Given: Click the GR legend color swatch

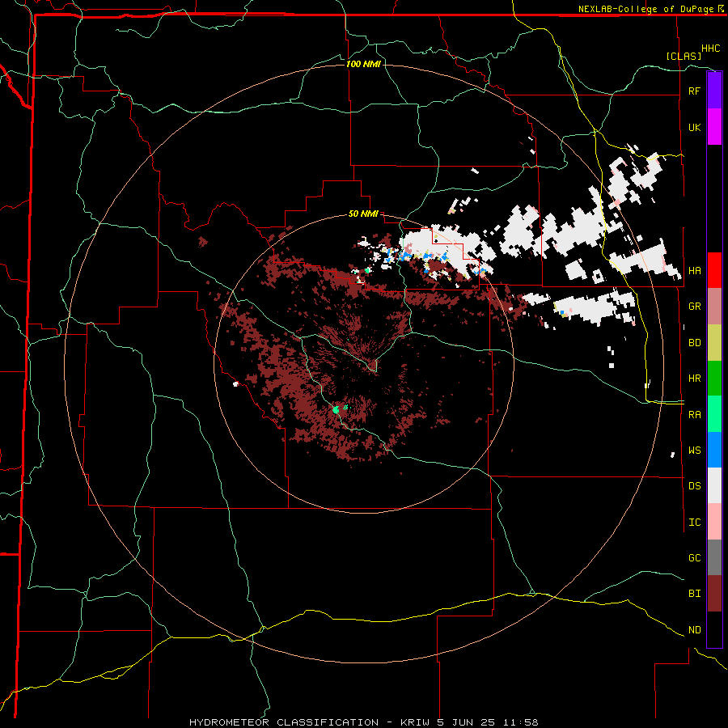Looking at the screenshot, I should (714, 307).
